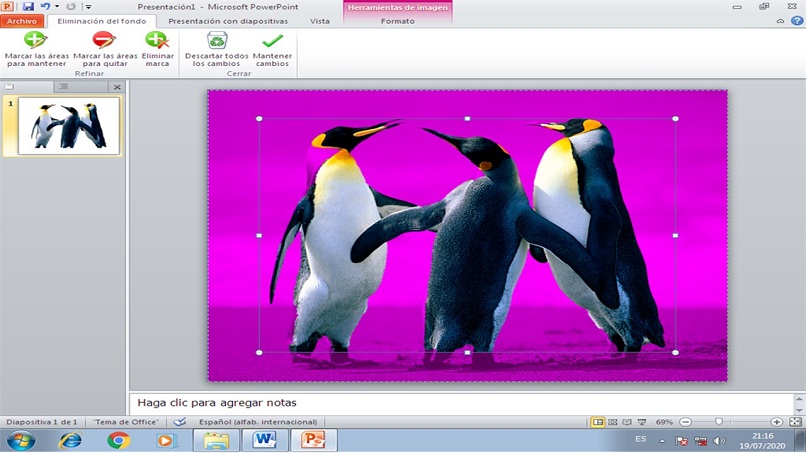Click zoom in plus button
Image resolution: width=806 pixels, height=453 pixels.
[777, 422]
